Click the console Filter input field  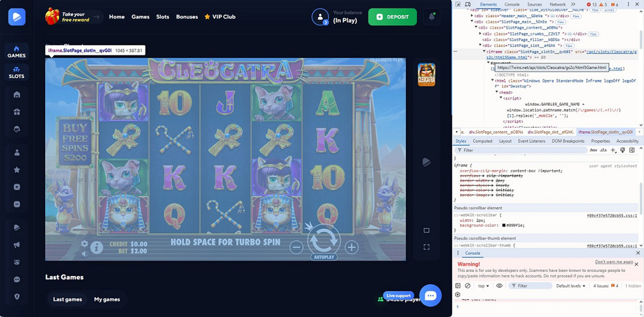(x=531, y=286)
